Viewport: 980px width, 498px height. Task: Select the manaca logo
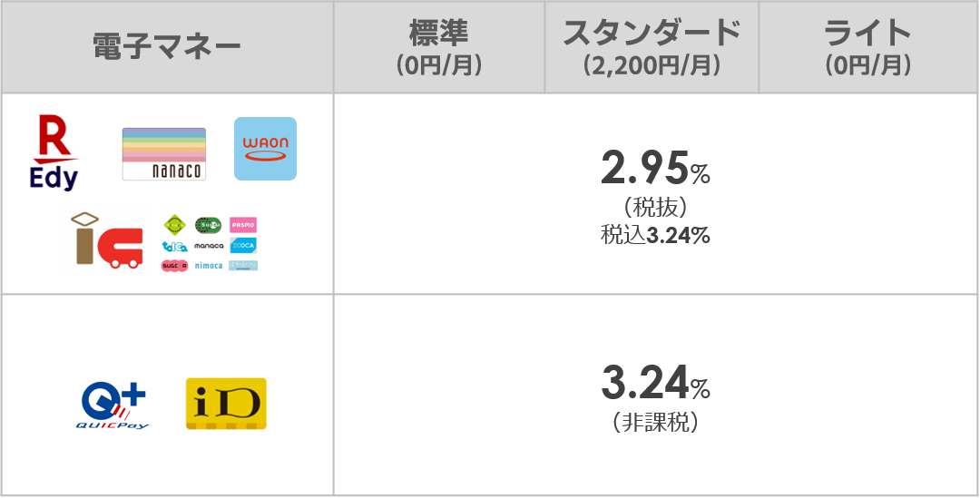209,246
